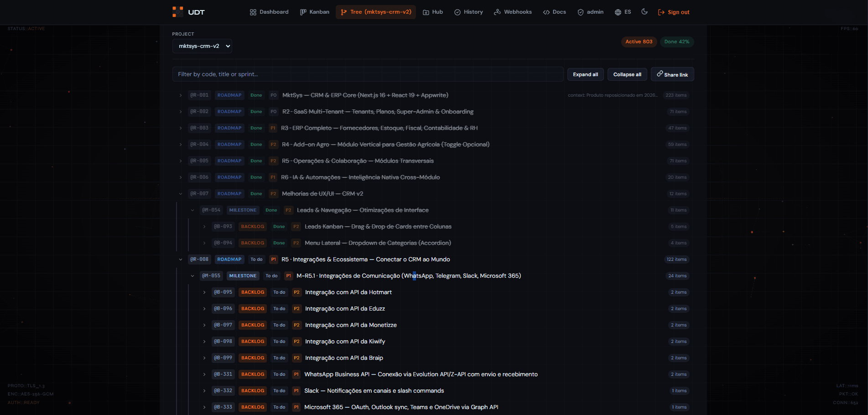Open the Hub section
868x415 pixels.
click(x=432, y=12)
